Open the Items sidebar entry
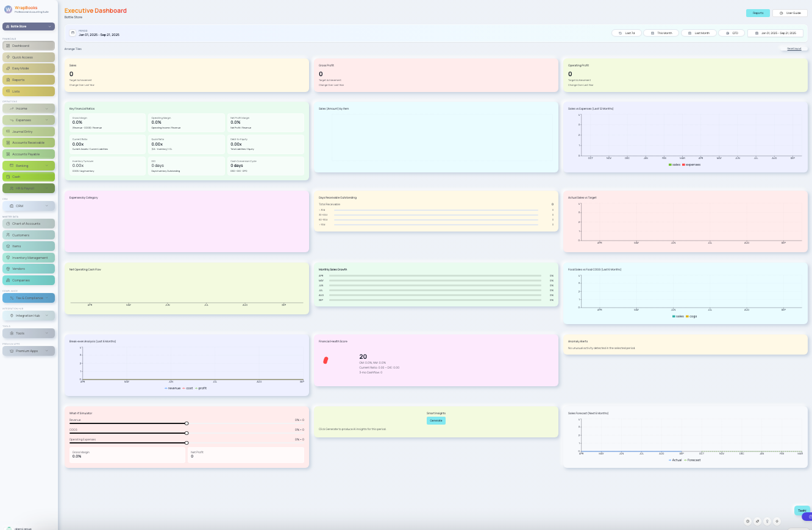 (29, 246)
